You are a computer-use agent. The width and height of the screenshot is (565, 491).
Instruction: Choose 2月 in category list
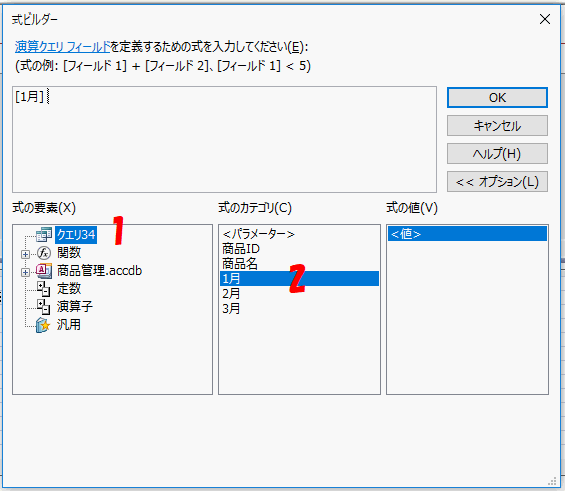tap(299, 294)
